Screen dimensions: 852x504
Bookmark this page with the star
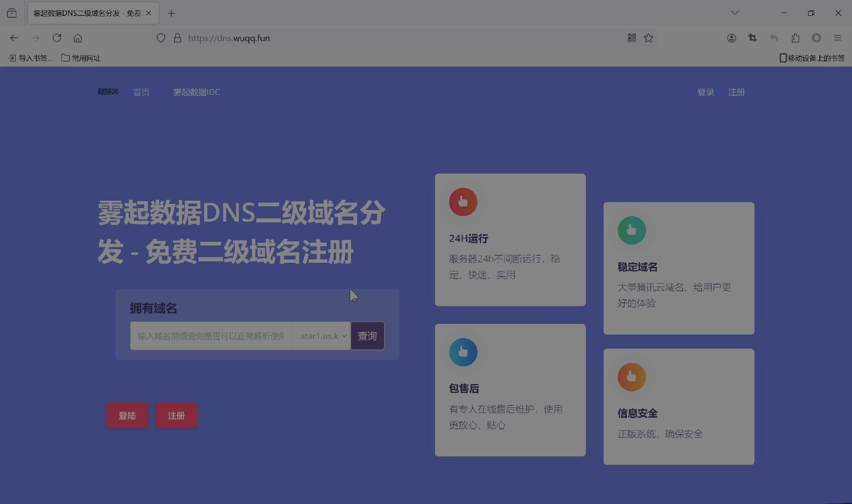point(648,38)
